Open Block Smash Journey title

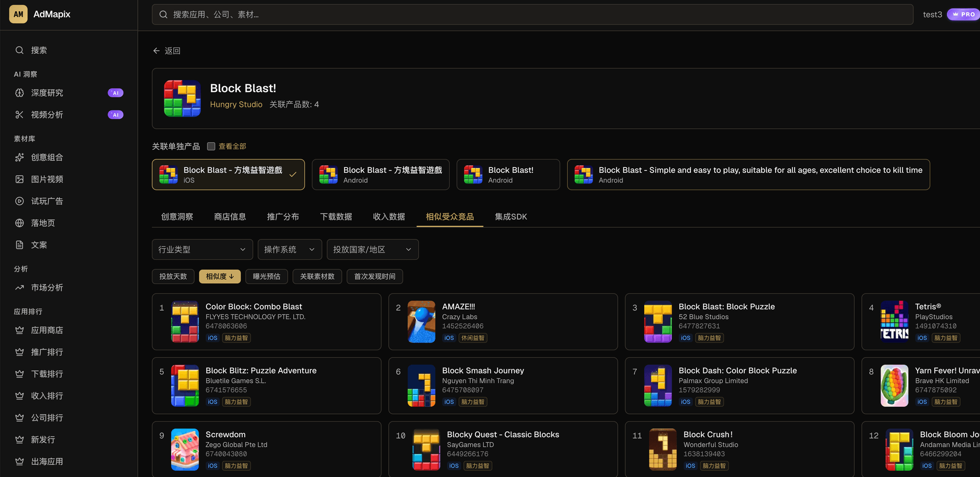pos(483,371)
